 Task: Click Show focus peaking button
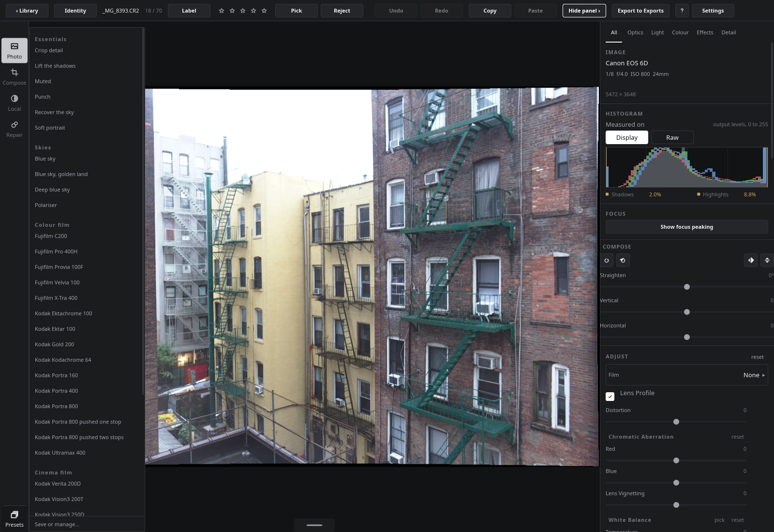(687, 227)
